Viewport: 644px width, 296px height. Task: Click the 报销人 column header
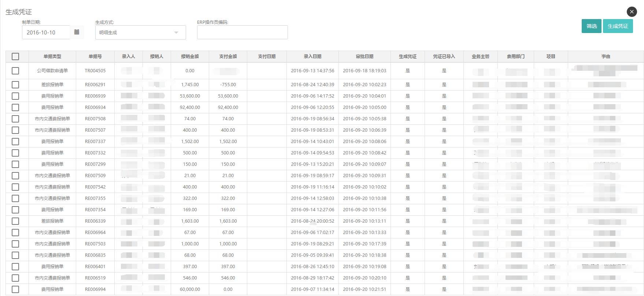pyautogui.click(x=157, y=56)
